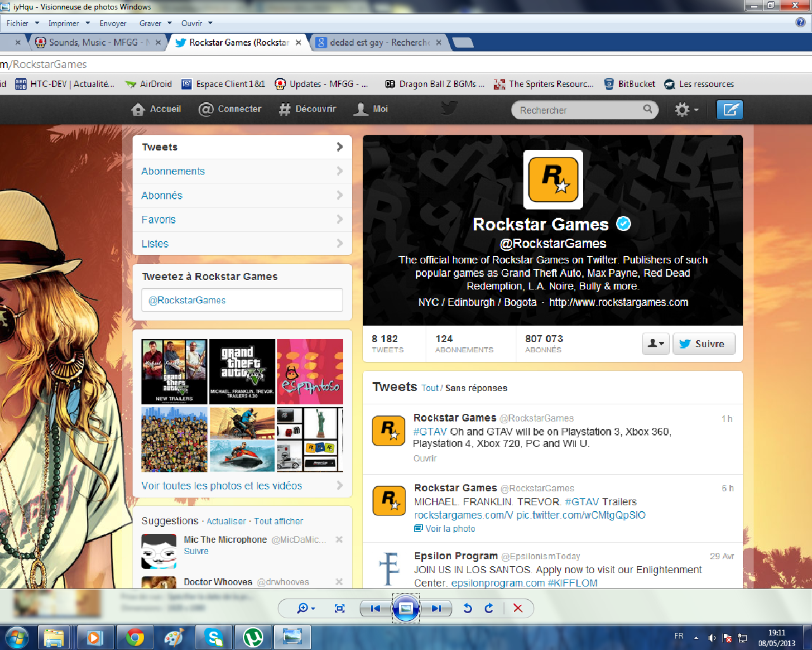Click the Twitter bird logo in navbar

[450, 109]
